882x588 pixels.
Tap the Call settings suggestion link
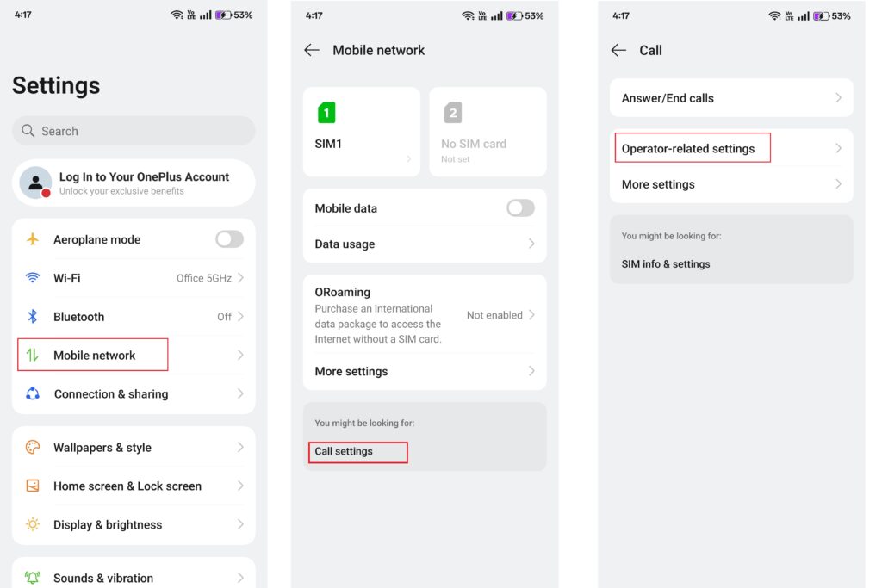click(344, 451)
